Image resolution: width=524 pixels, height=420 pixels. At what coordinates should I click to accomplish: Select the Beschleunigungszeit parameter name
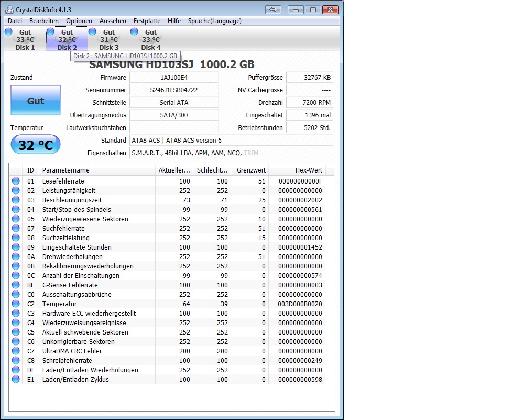coord(72,200)
